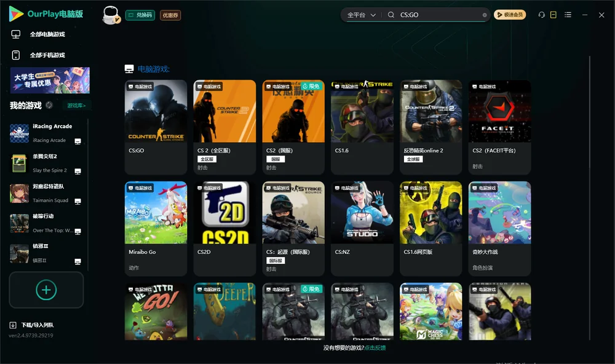Click the 点击反馈 feedback link
Image resolution: width=615 pixels, height=364 pixels.
375,348
